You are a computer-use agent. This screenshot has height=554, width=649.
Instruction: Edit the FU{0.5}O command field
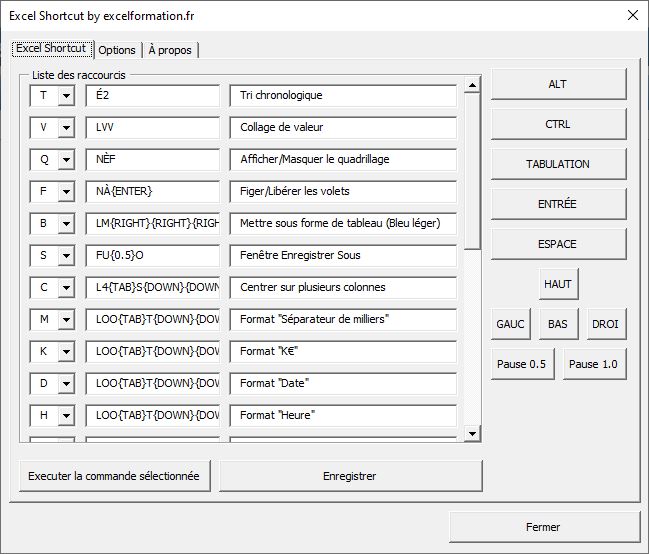153,255
